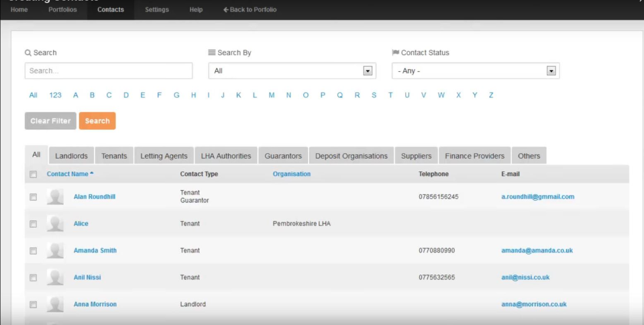The width and height of the screenshot is (644, 325).
Task: Switch to the Landlords tab
Action: [72, 156]
